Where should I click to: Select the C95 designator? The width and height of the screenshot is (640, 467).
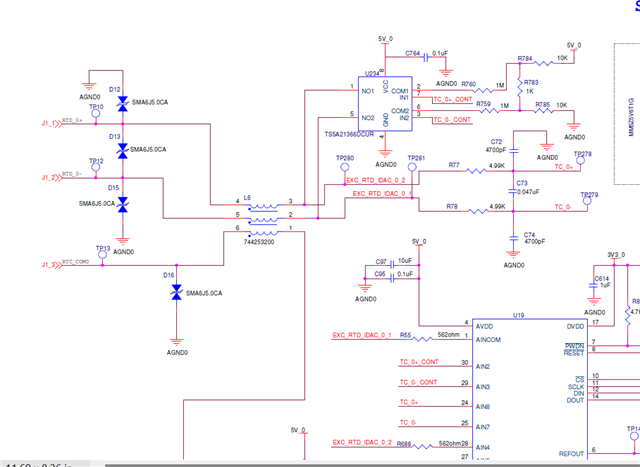(x=380, y=274)
